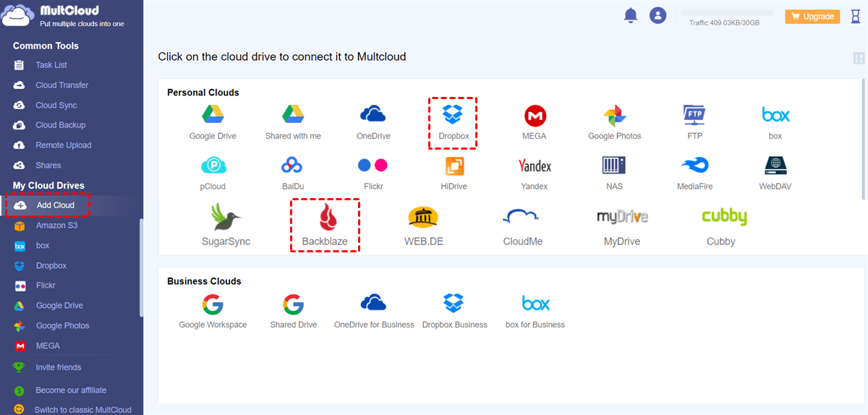The width and height of the screenshot is (868, 415).
Task: Choose box for Business
Action: click(x=535, y=312)
